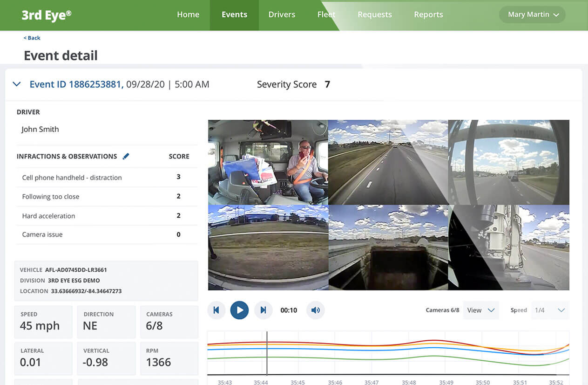Click the 35:51 timeline label
This screenshot has height=385, width=588.
pos(520,382)
